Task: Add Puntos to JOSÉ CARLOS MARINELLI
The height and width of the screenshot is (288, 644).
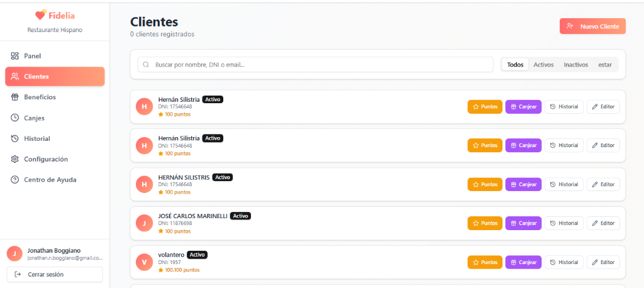Action: click(485, 223)
